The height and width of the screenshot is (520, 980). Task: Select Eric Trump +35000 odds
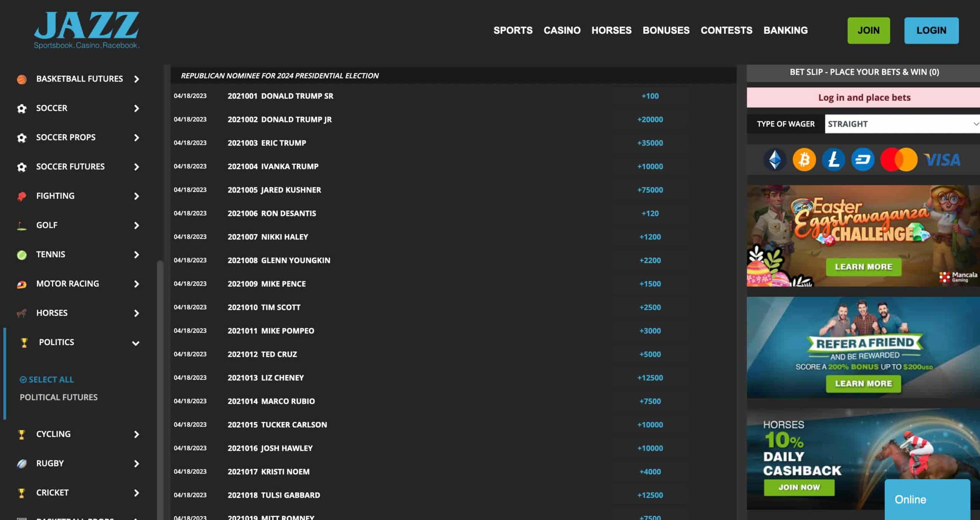coord(650,143)
